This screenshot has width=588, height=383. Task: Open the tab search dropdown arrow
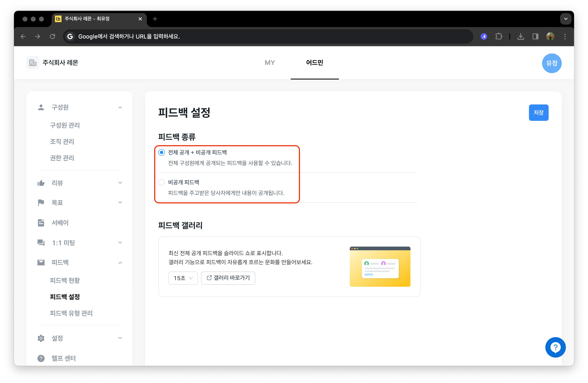pyautogui.click(x=565, y=19)
